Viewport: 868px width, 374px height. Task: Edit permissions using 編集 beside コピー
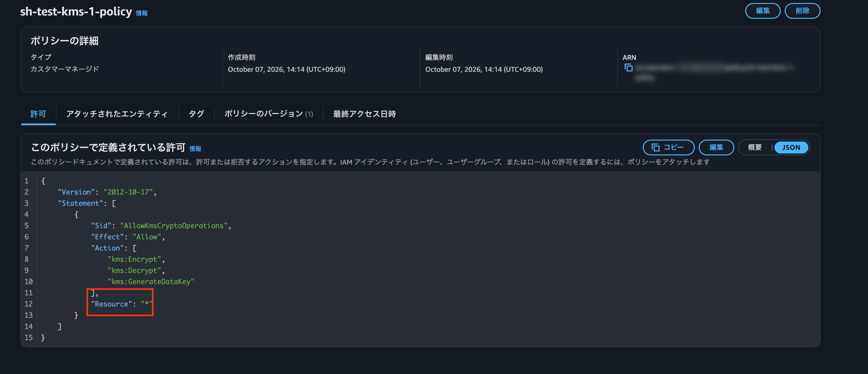click(716, 147)
